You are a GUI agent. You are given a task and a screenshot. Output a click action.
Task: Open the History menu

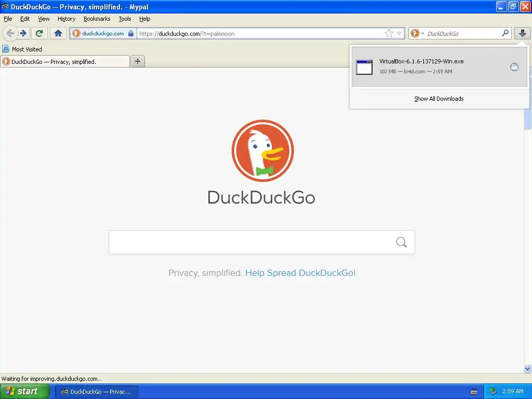point(66,19)
